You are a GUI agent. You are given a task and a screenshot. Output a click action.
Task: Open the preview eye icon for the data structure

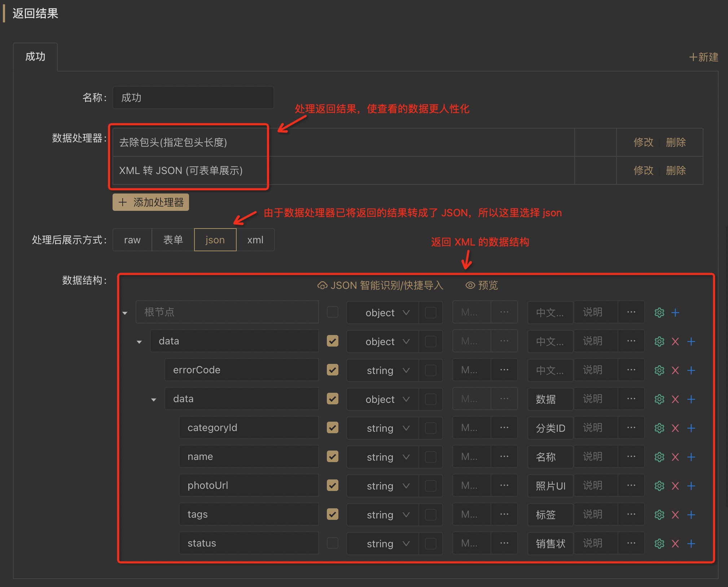tap(470, 285)
